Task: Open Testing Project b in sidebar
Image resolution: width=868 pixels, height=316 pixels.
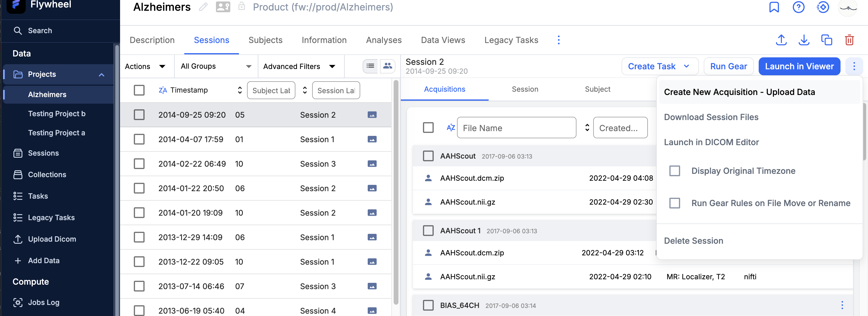Action: click(57, 114)
